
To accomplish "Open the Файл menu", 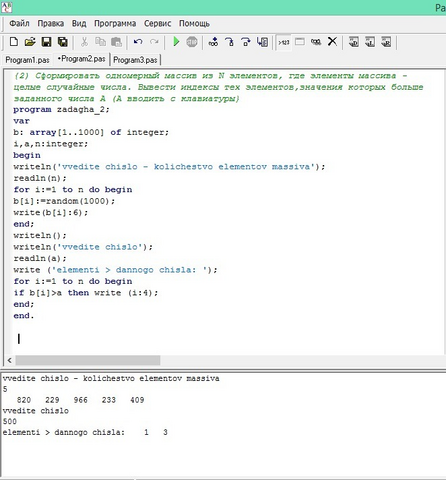I will (x=19, y=23).
